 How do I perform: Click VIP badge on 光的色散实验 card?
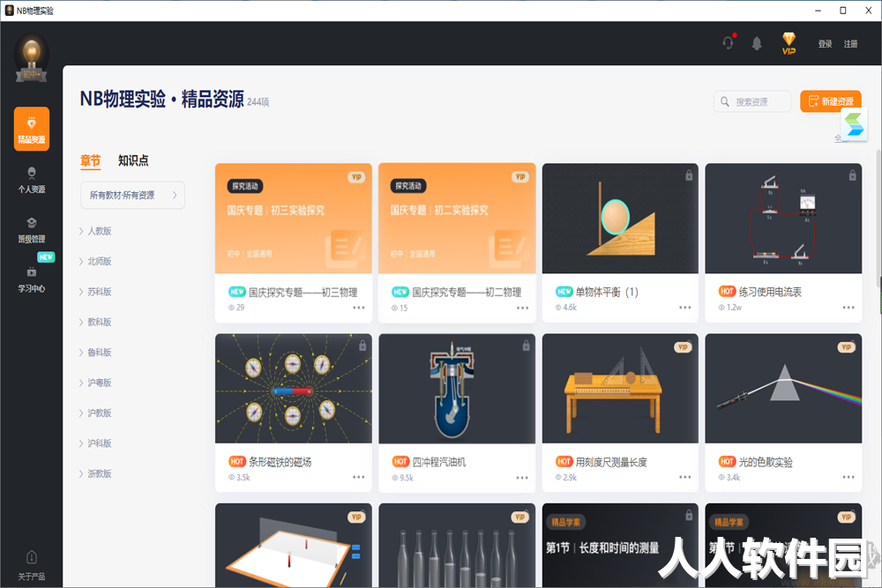click(x=847, y=347)
